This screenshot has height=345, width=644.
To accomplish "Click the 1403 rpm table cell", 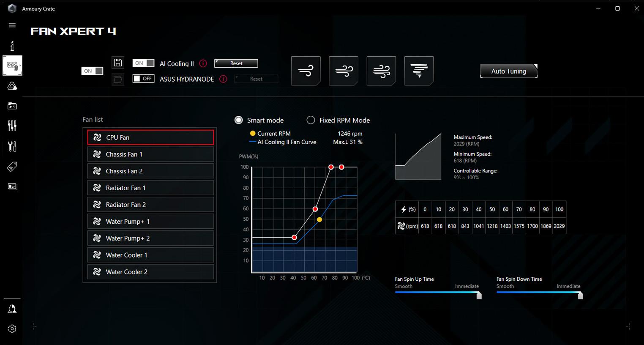I will (505, 226).
